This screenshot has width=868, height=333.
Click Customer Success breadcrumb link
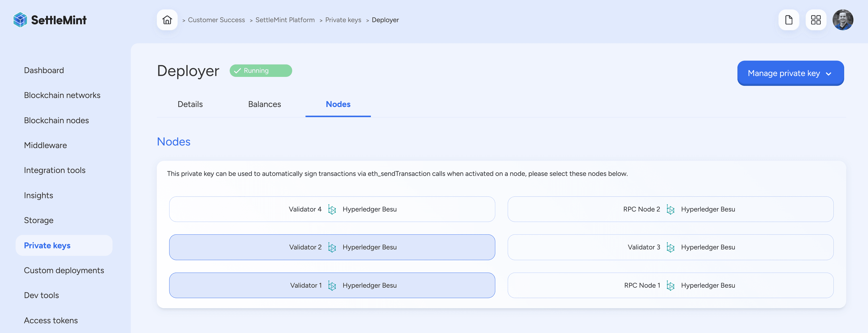[x=216, y=20]
